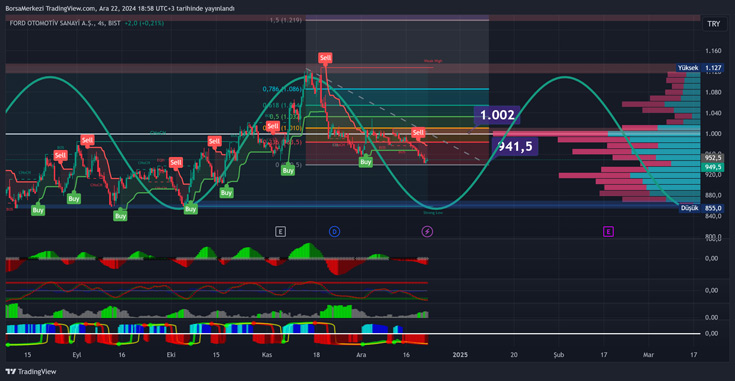Click the 840,0 price axis value
Screen dimensions: 735x381
pyautogui.click(x=713, y=216)
